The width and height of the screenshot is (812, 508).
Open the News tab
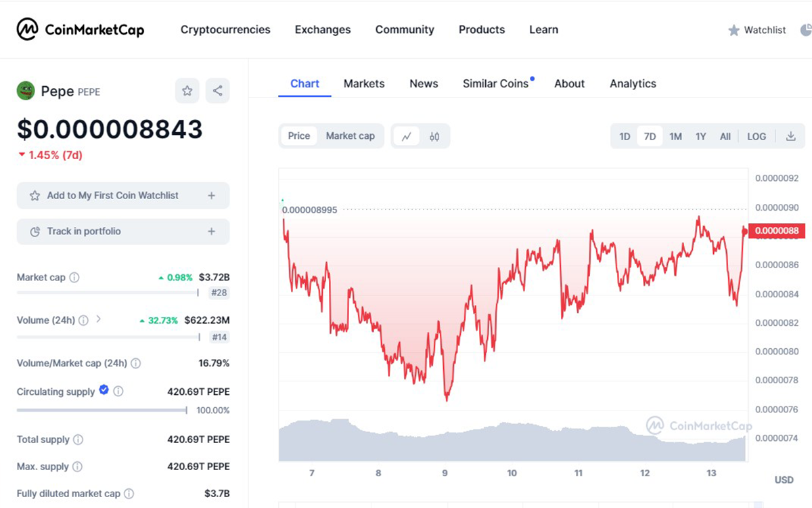tap(424, 83)
